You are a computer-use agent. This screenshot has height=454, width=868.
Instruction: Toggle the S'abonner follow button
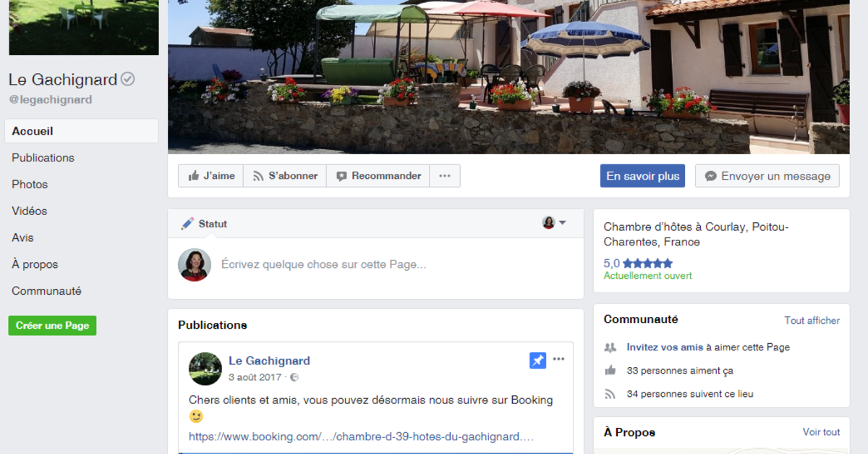pos(285,176)
